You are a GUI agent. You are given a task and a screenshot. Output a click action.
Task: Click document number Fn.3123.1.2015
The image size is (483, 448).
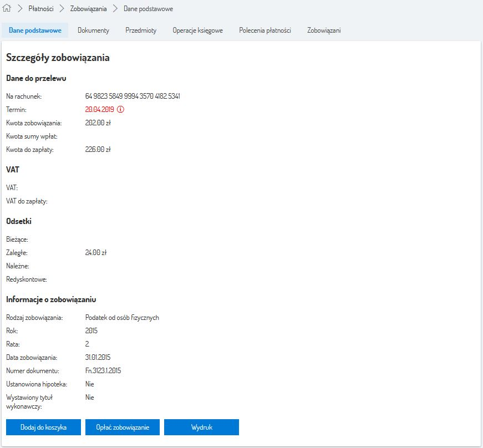click(103, 370)
